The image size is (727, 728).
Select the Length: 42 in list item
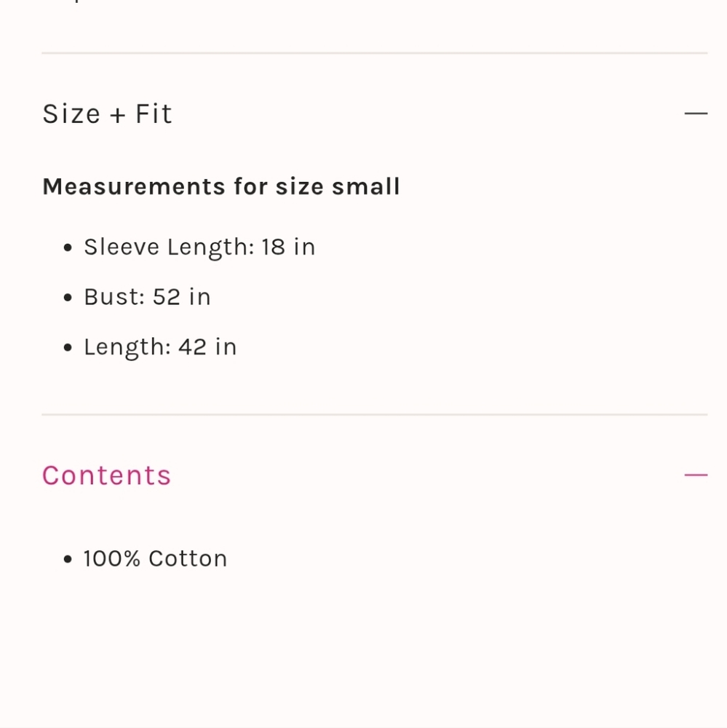click(160, 347)
